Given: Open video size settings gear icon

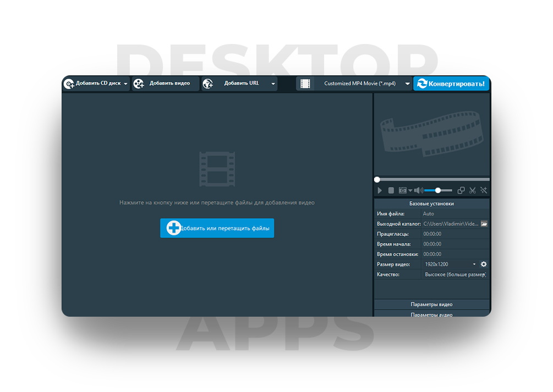Looking at the screenshot, I should tap(484, 264).
